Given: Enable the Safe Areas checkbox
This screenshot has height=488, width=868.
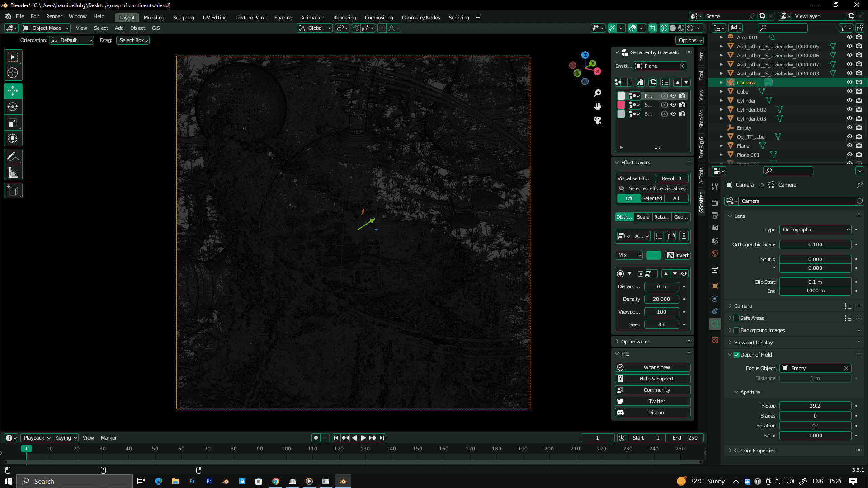Looking at the screenshot, I should pos(736,318).
